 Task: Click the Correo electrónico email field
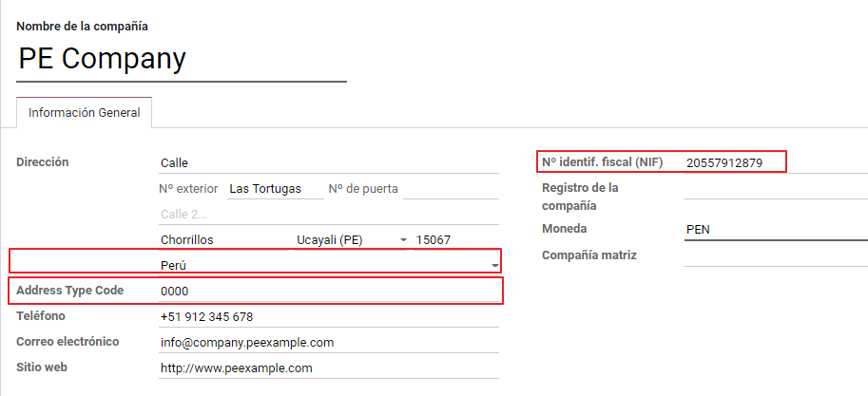[328, 342]
